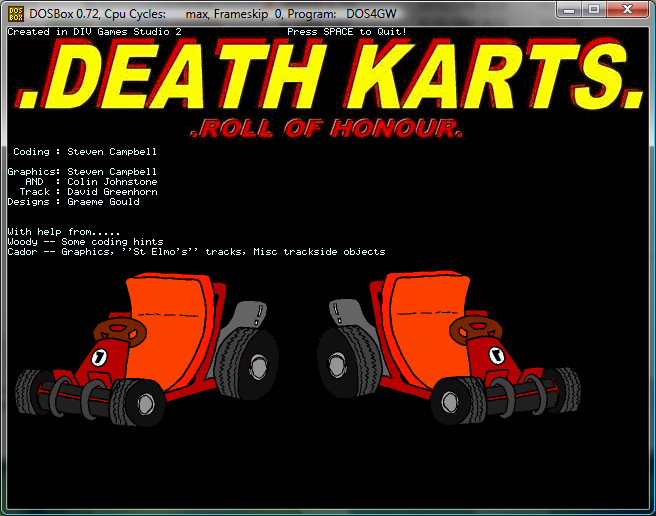Screen dimensions: 656x516
Task: Click the 'With help from.....' line
Action: [x=64, y=232]
